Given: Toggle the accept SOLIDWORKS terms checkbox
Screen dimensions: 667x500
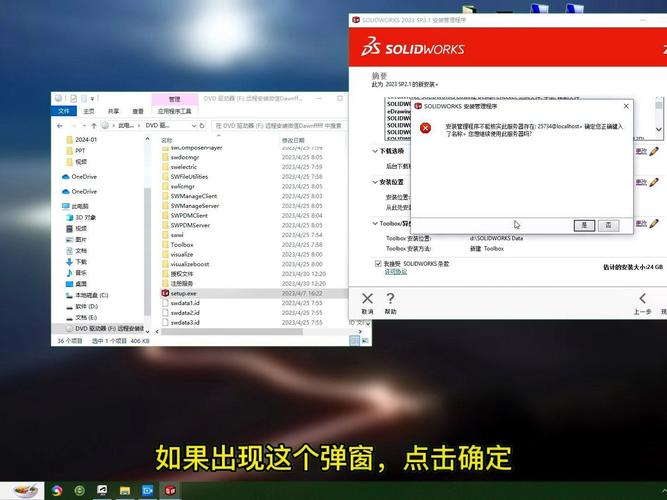Looking at the screenshot, I should 378,264.
